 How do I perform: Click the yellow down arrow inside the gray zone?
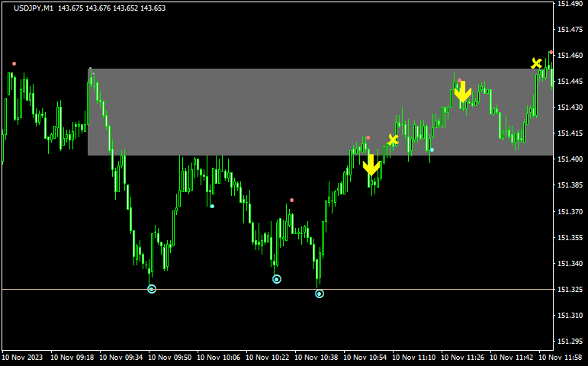pos(462,91)
